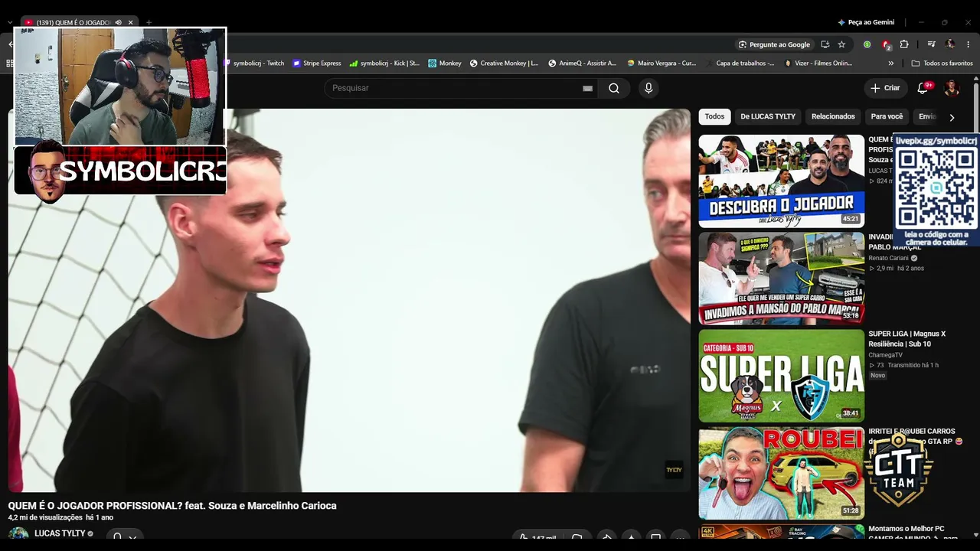
Task: Open the INVADIMOS A MANSÃO DO PABLO MARÇAL thumbnail
Action: pyautogui.click(x=781, y=279)
